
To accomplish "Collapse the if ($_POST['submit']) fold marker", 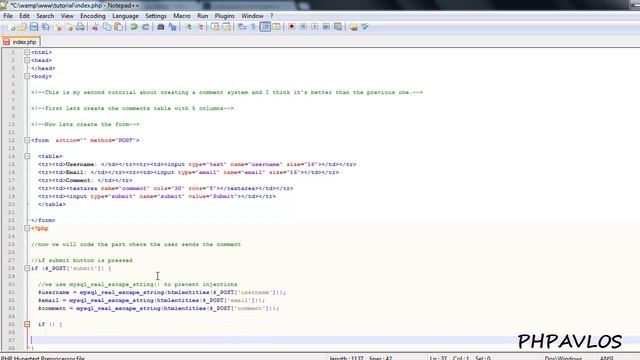I will 27,268.
